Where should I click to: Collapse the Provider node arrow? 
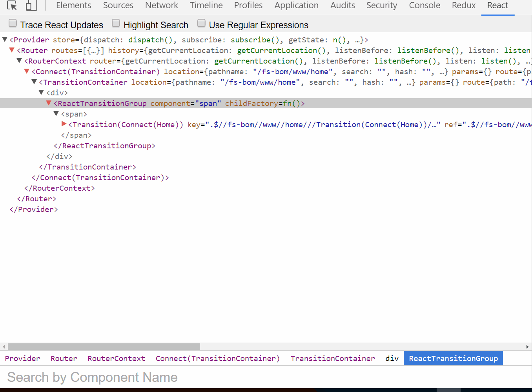pyautogui.click(x=5, y=39)
